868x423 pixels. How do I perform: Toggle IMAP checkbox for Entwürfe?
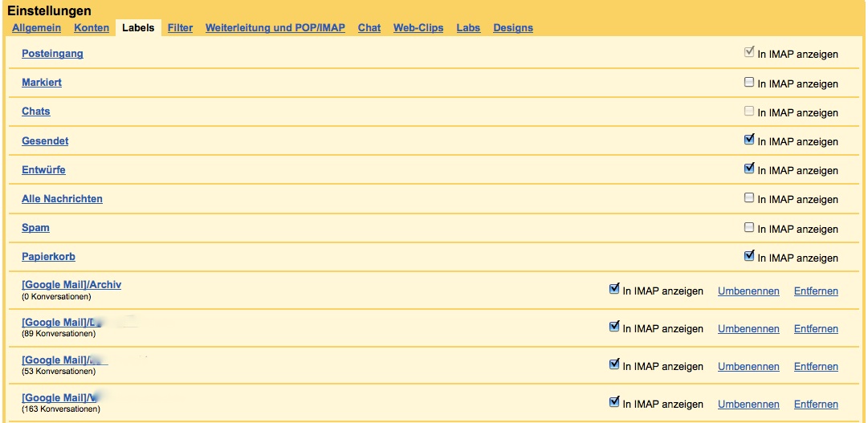[749, 169]
